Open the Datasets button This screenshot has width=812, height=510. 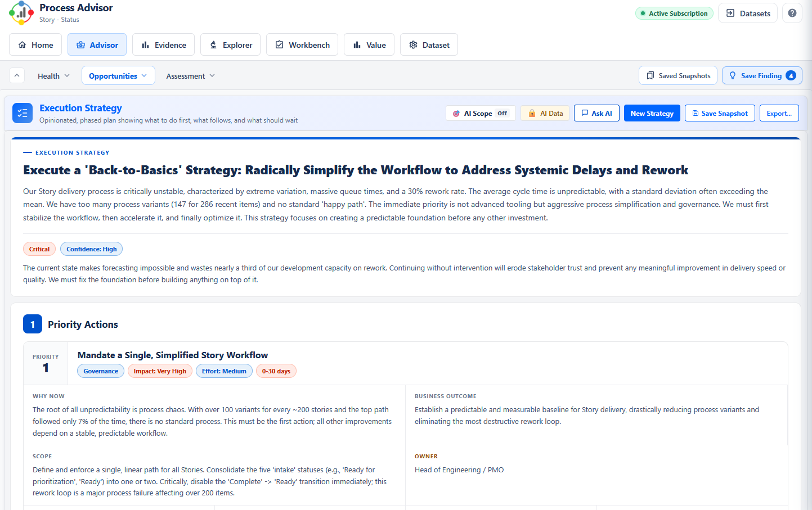[748, 13]
